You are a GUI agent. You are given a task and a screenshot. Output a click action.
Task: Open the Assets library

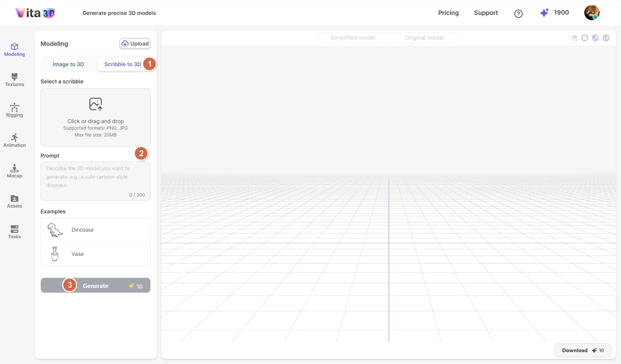(15, 201)
